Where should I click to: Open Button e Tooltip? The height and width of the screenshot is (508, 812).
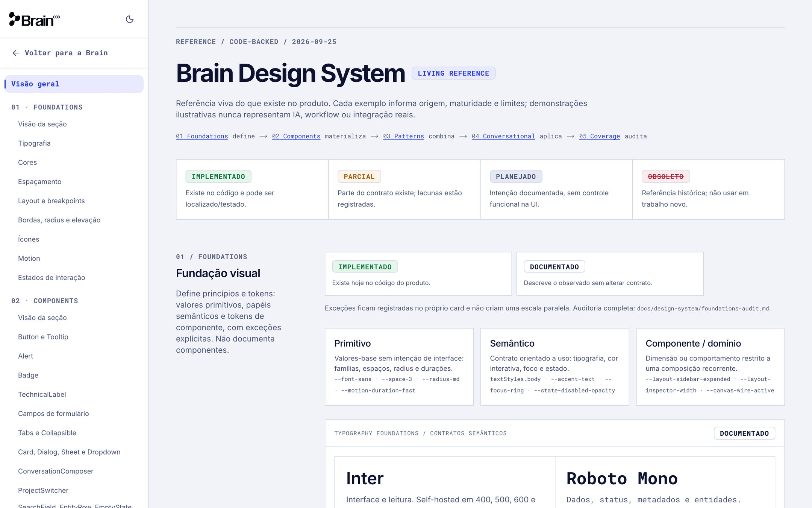43,337
